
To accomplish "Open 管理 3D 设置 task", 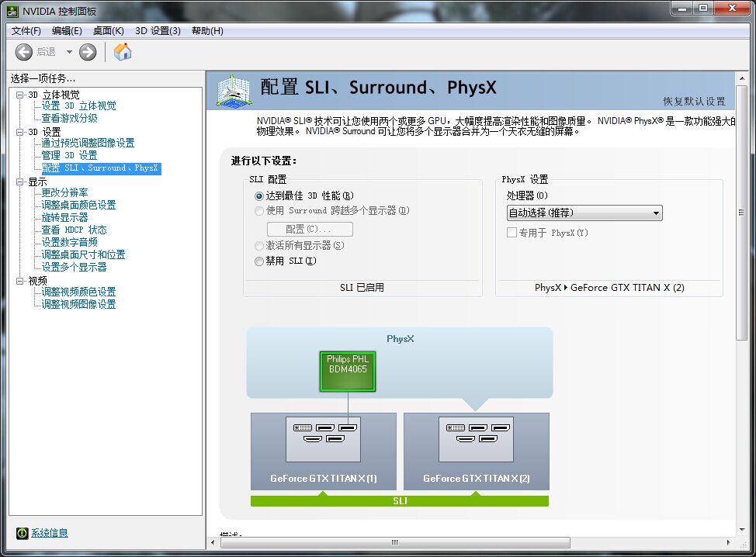I will pos(69,156).
